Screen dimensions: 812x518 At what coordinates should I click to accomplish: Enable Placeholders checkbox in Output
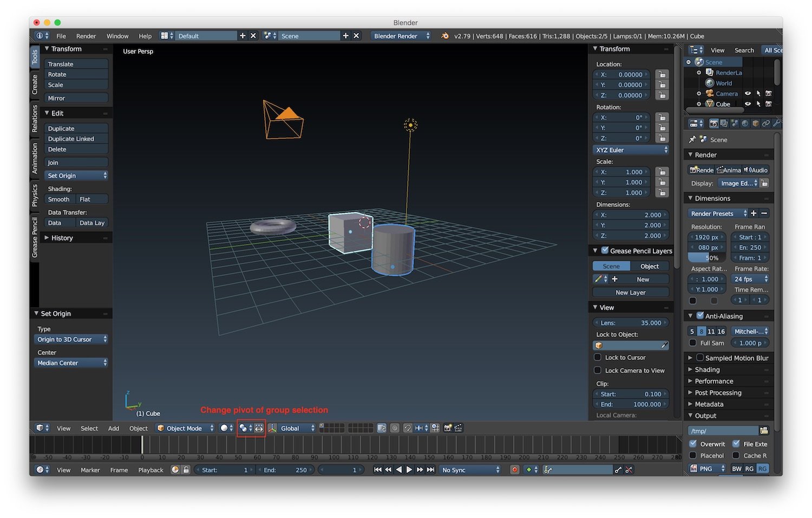[692, 456]
